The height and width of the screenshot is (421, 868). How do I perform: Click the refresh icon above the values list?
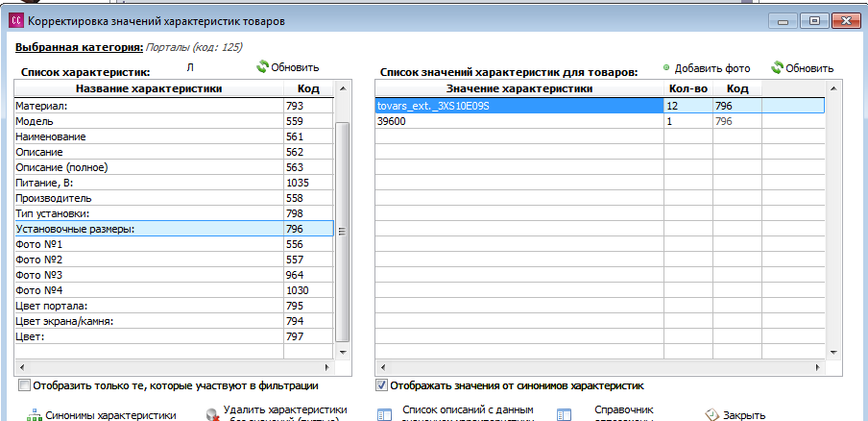(x=777, y=67)
